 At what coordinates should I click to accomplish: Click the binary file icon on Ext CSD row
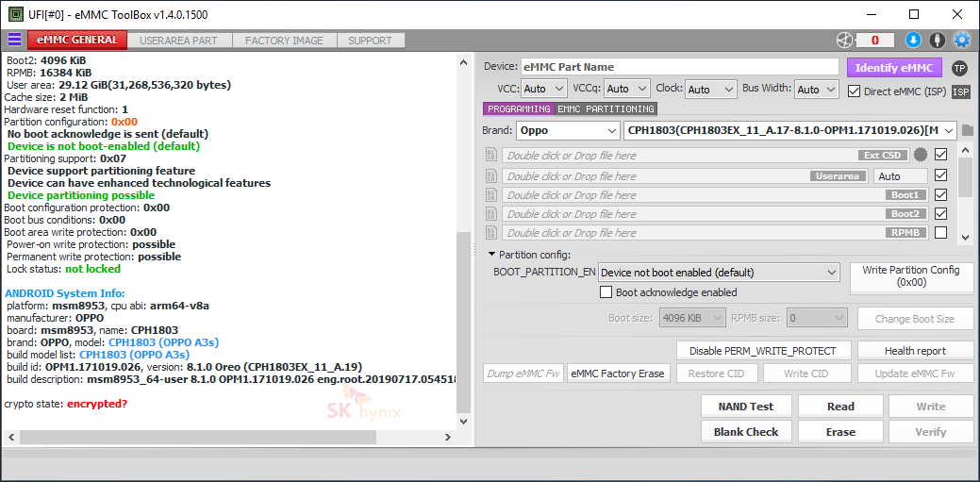491,155
